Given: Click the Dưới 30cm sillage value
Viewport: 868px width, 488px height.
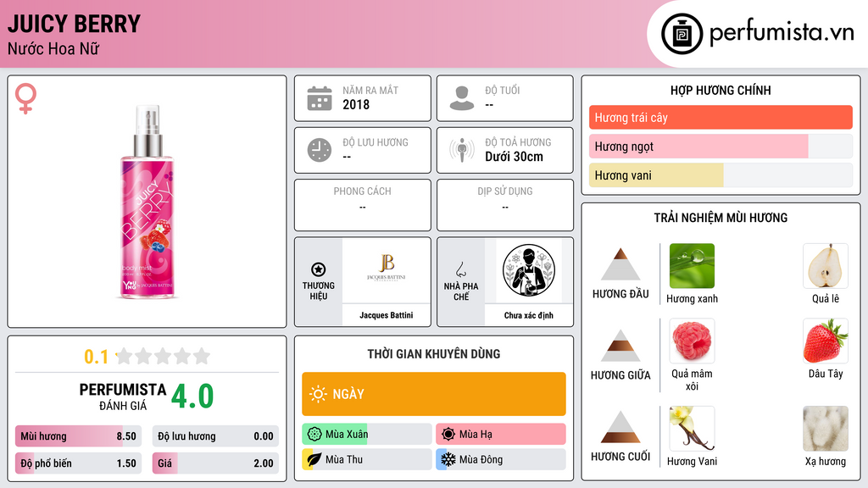Looking at the screenshot, I should click(x=515, y=157).
